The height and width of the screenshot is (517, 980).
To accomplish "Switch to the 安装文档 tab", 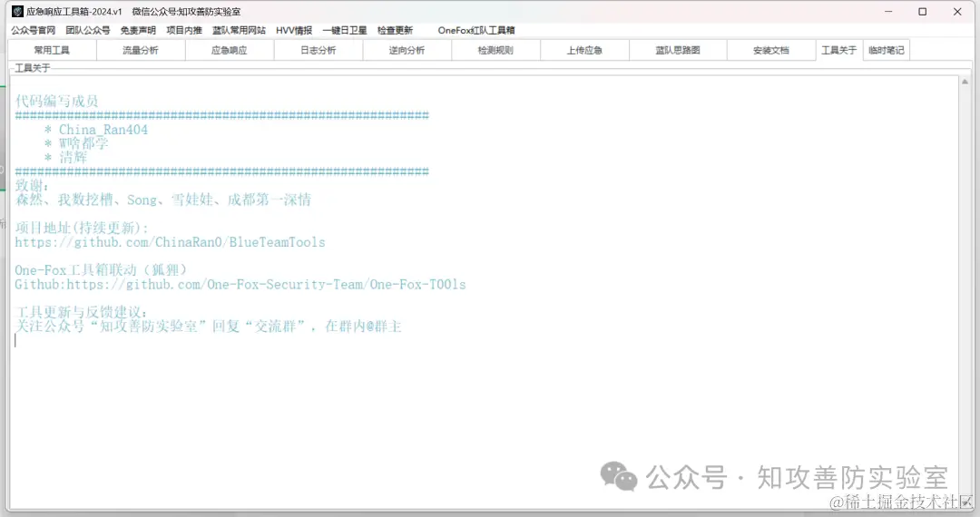I will coord(771,50).
